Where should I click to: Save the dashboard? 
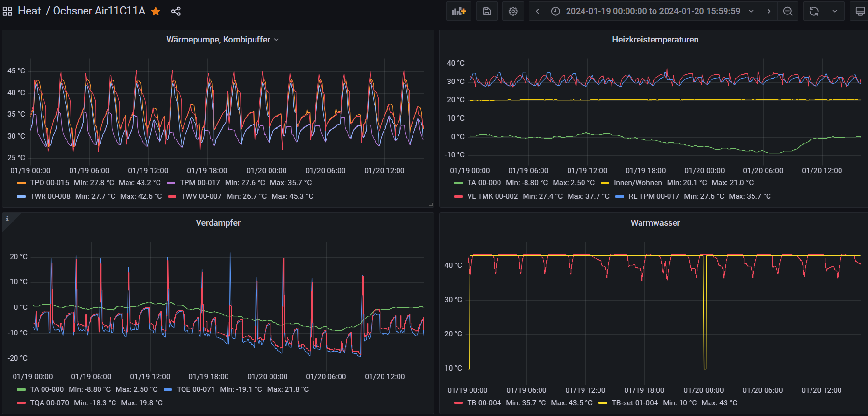[487, 11]
